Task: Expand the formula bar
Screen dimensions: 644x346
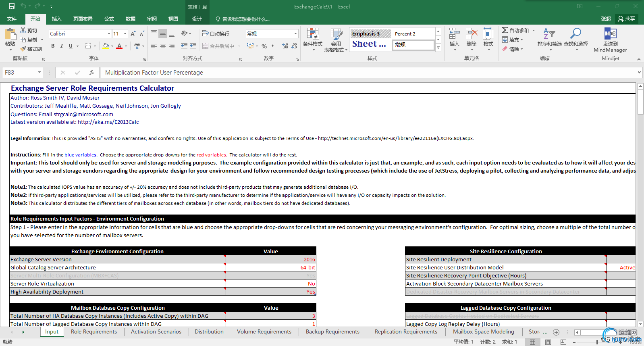Action: click(639, 73)
